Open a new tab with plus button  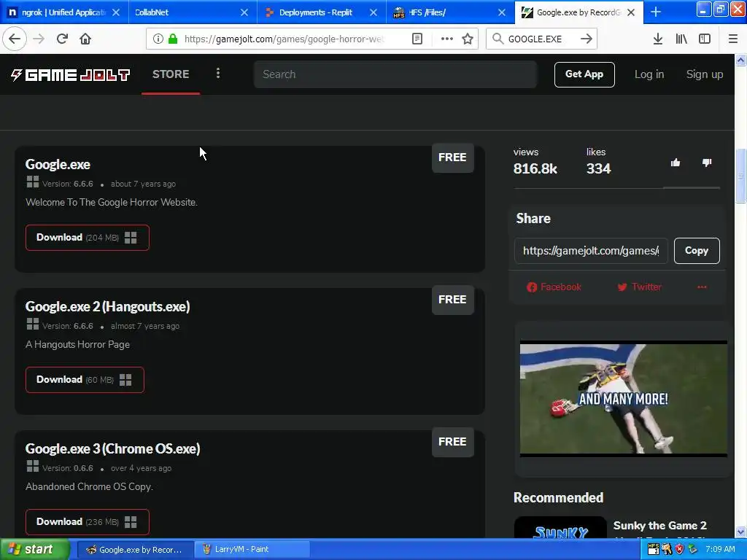tap(656, 12)
